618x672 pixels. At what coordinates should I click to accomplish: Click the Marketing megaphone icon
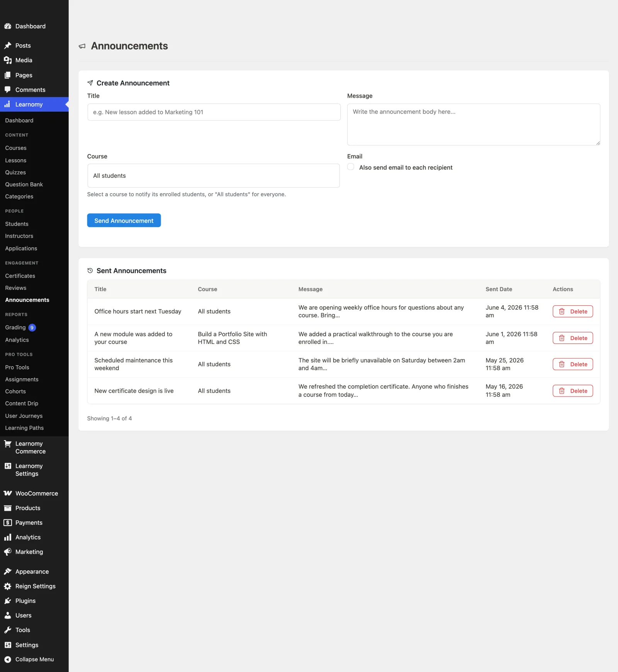pos(8,552)
